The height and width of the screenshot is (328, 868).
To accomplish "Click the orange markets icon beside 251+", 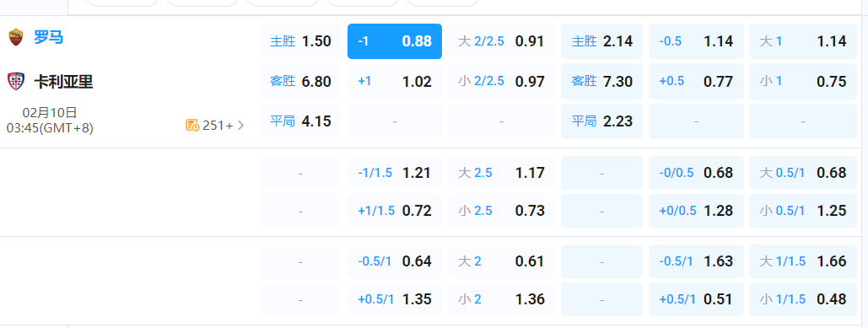I will [192, 126].
